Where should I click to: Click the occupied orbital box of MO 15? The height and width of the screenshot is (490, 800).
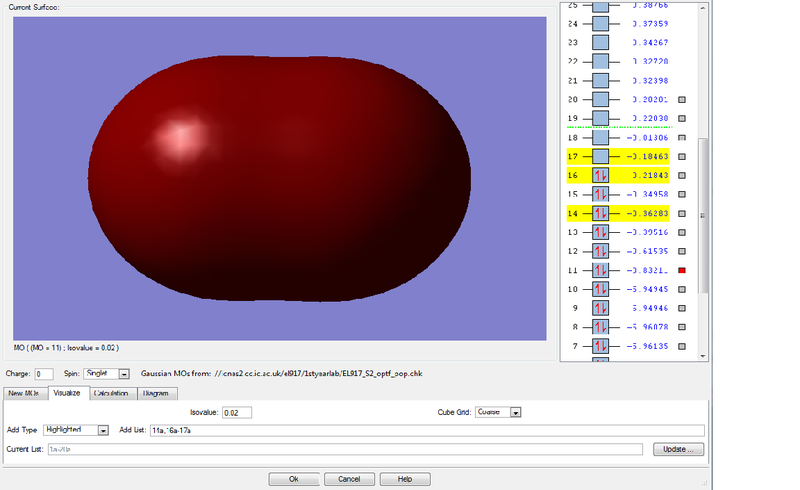(601, 194)
